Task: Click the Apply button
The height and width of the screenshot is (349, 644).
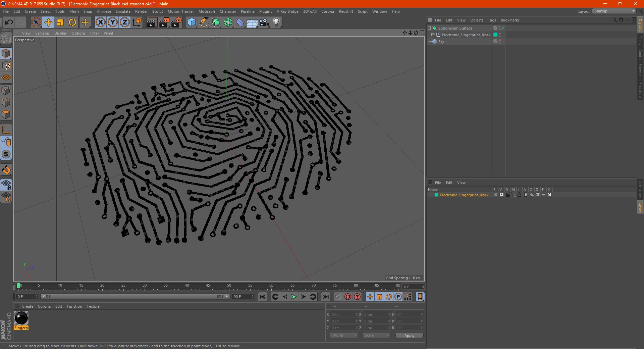Action: (x=409, y=336)
